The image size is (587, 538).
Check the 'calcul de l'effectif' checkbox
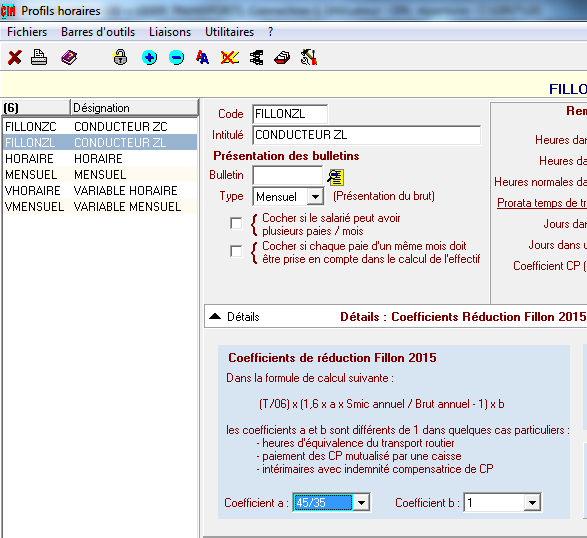tap(236, 251)
